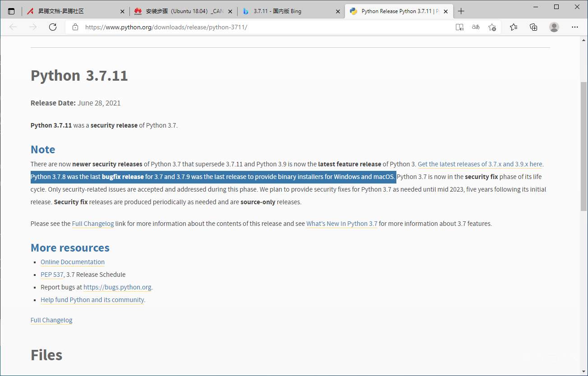
Task: View site security lock info
Action: coord(75,27)
